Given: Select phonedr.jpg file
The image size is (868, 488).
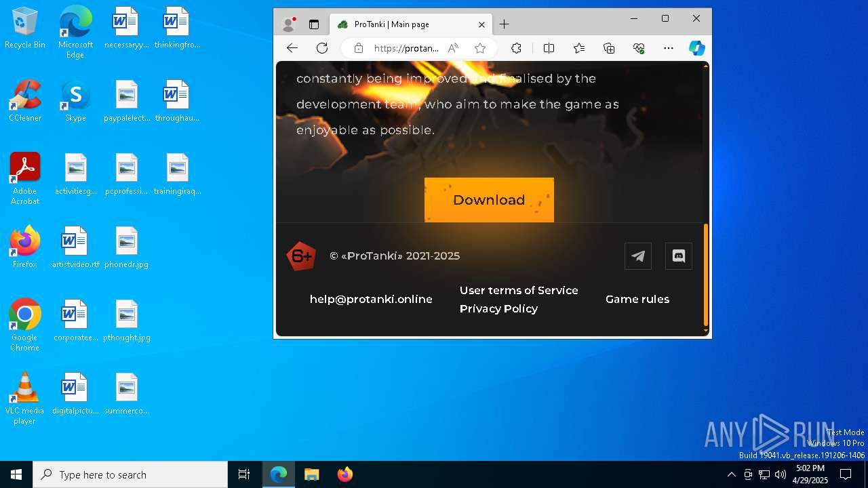Looking at the screenshot, I should (x=126, y=247).
